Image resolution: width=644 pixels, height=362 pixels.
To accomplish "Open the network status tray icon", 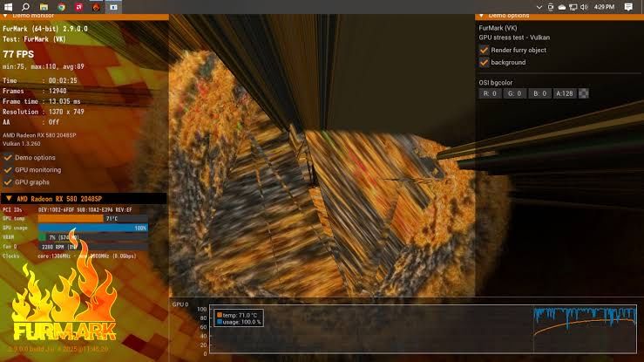I will pos(573,7).
